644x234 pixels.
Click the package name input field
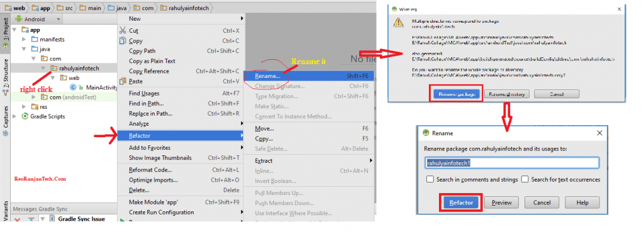pos(512,162)
